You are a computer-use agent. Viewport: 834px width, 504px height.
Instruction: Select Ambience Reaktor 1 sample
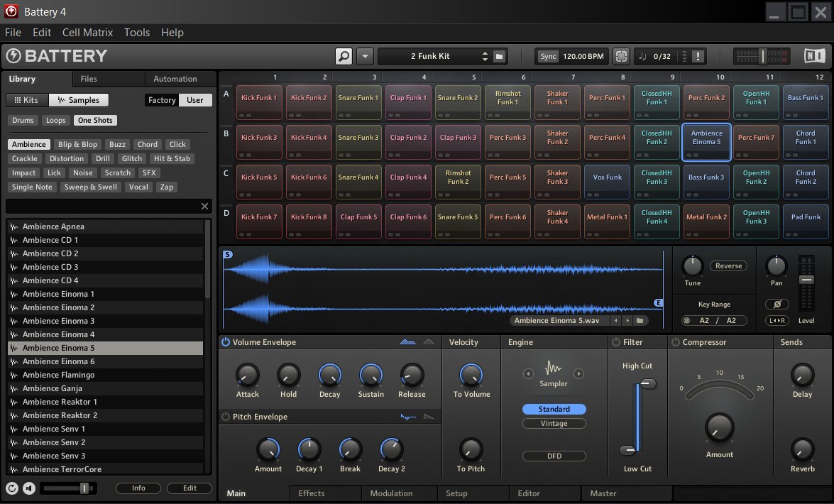click(x=105, y=402)
